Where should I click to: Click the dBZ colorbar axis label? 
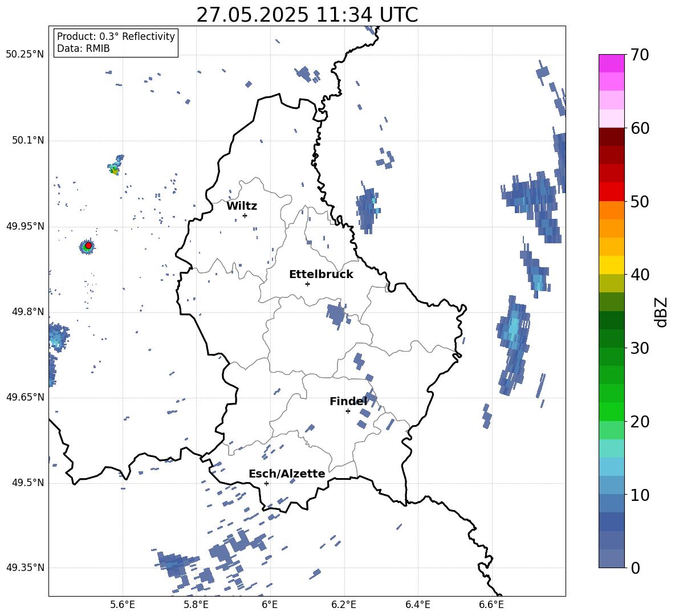(662, 312)
